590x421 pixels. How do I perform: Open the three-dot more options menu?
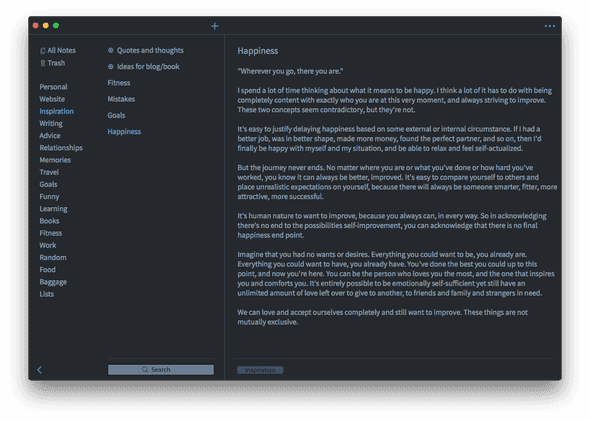click(x=549, y=26)
